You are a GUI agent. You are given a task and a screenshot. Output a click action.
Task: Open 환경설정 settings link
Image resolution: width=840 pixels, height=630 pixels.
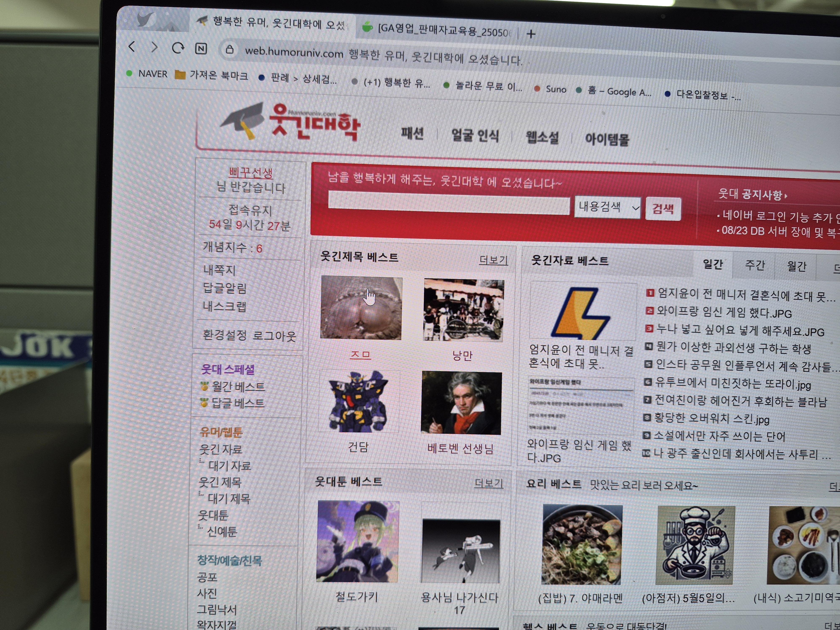(x=225, y=335)
